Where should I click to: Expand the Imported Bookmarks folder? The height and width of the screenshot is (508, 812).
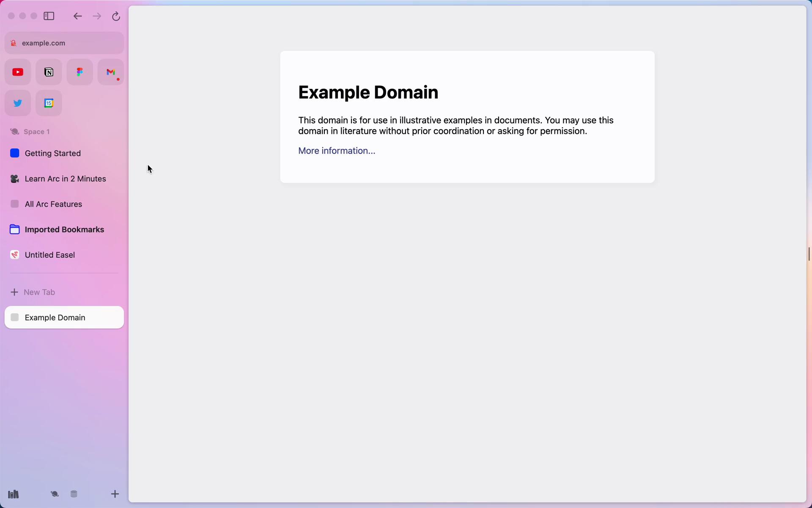point(64,229)
